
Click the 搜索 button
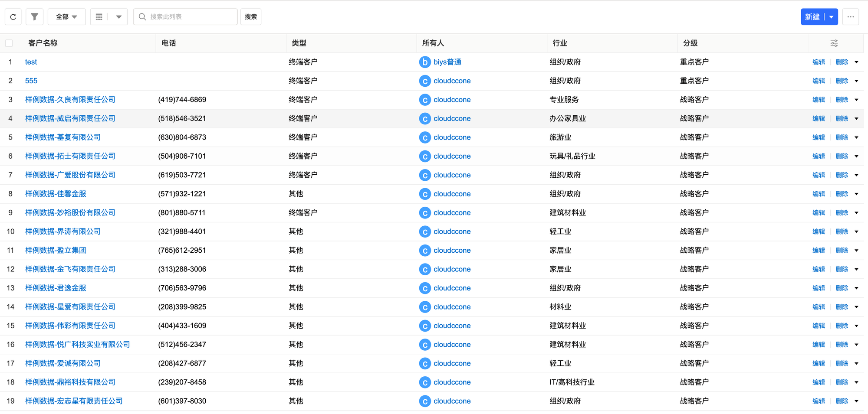tap(251, 17)
